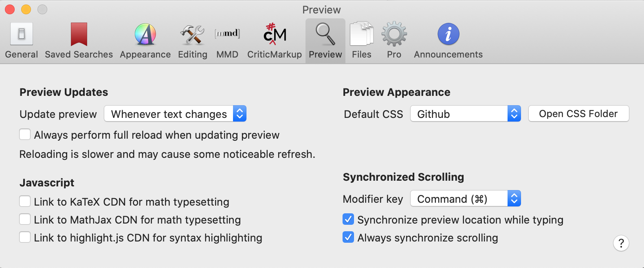Click the question mark help button
The height and width of the screenshot is (268, 644).
click(621, 244)
